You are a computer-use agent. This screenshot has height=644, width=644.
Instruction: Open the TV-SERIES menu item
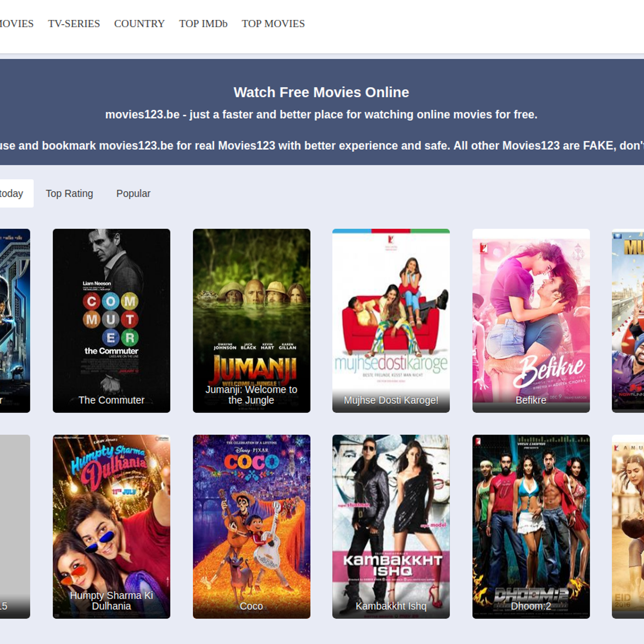74,24
